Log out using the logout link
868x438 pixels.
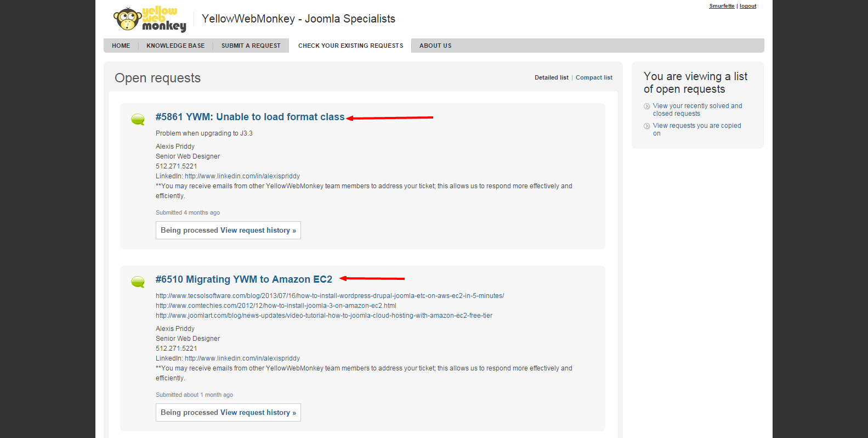(x=748, y=6)
